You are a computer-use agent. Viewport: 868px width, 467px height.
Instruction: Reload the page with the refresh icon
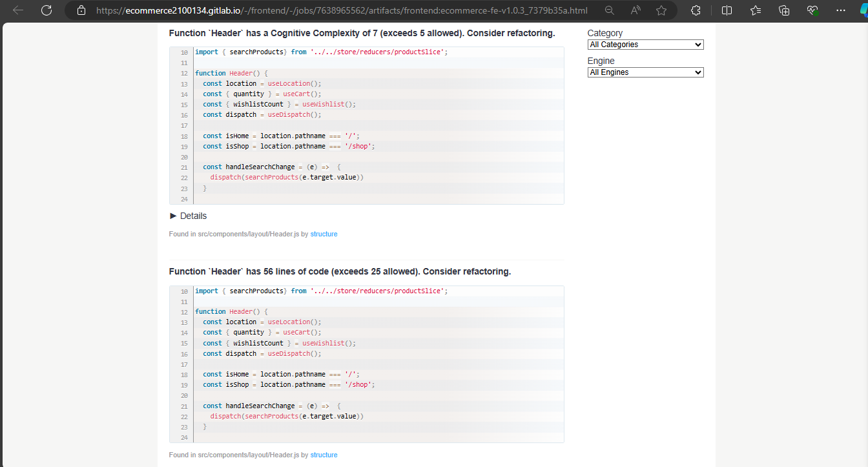(x=46, y=10)
